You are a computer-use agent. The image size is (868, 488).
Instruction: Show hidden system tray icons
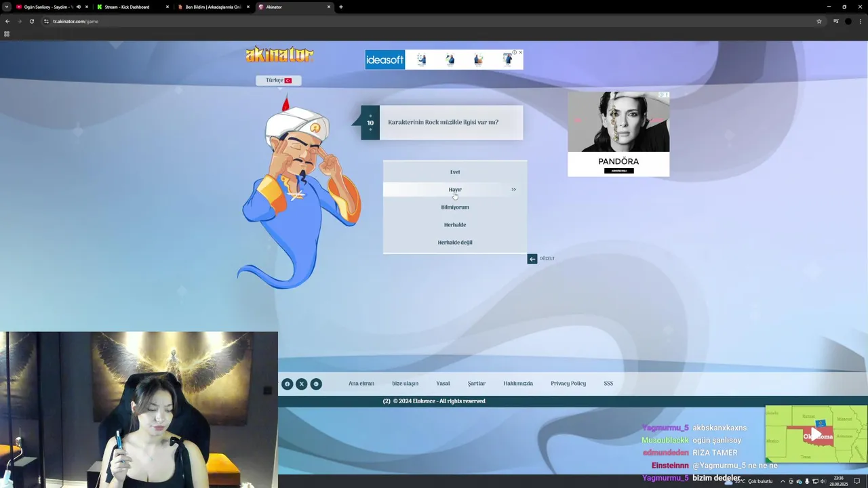[x=783, y=481]
